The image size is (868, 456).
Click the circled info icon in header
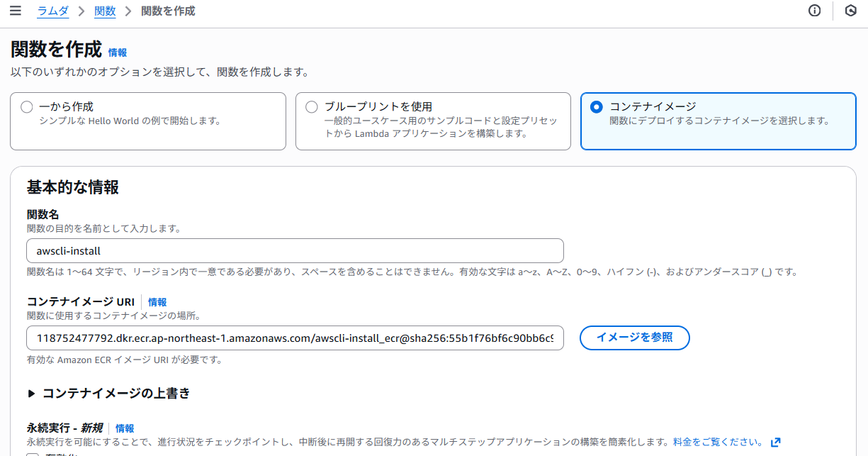pyautogui.click(x=814, y=11)
